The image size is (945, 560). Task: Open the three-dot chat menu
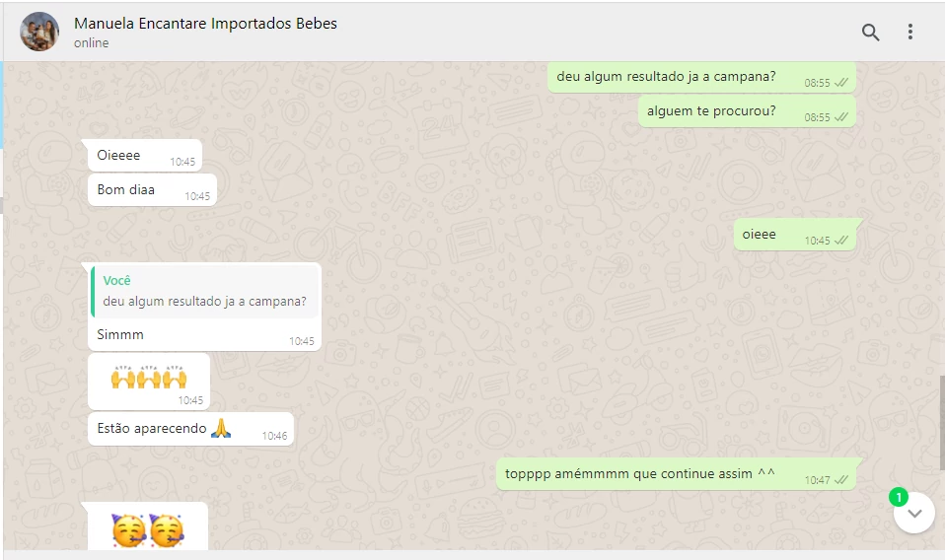pyautogui.click(x=910, y=32)
